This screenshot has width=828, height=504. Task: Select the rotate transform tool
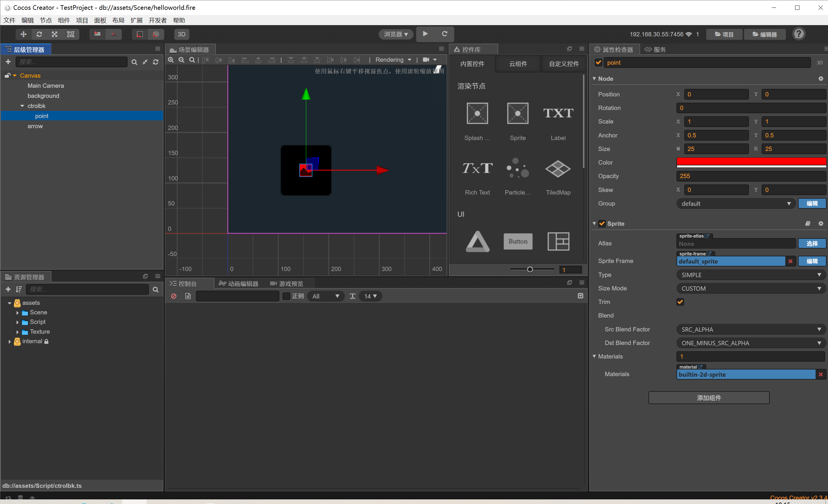point(39,34)
